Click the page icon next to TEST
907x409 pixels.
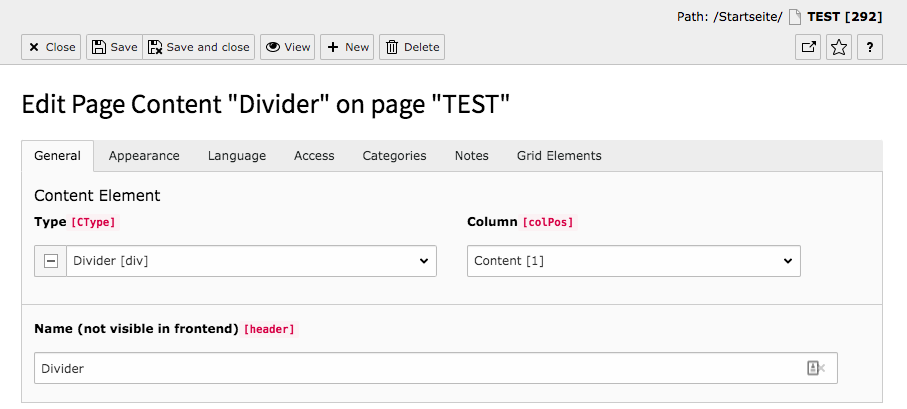(795, 17)
